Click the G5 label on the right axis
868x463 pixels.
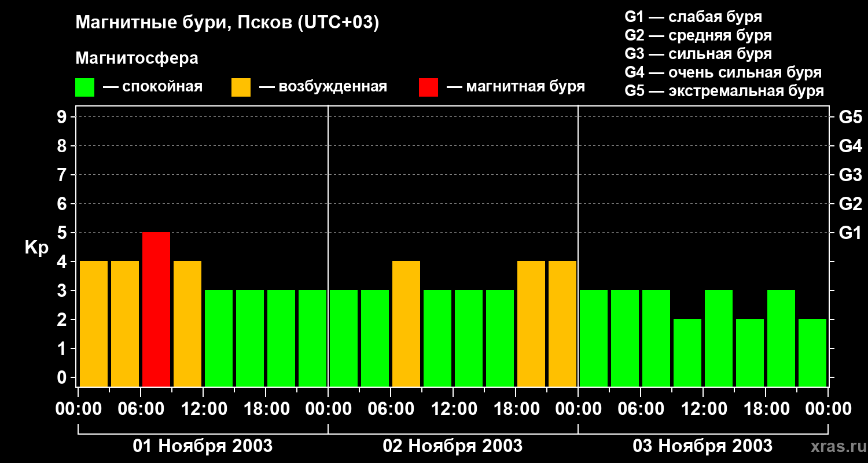pyautogui.click(x=850, y=117)
